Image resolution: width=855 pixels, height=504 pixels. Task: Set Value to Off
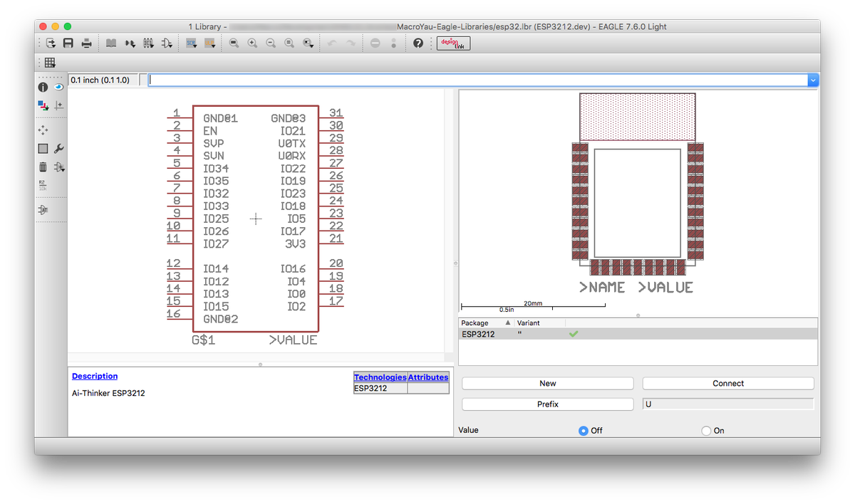click(x=584, y=431)
